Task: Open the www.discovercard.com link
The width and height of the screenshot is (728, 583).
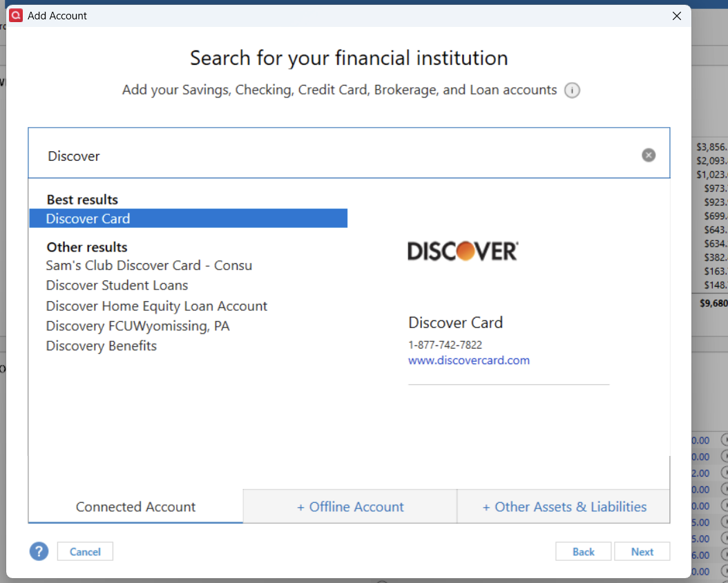Action: [x=469, y=360]
